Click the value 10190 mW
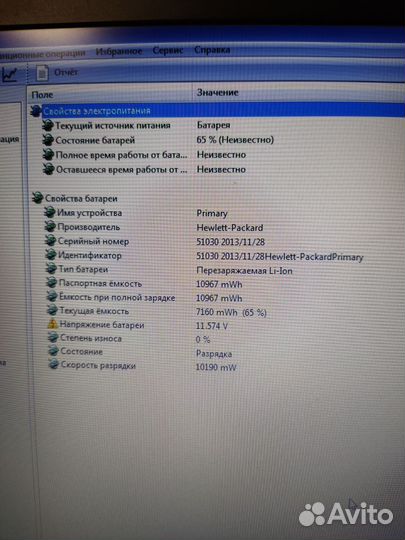The height and width of the screenshot is (540, 405). 216,367
